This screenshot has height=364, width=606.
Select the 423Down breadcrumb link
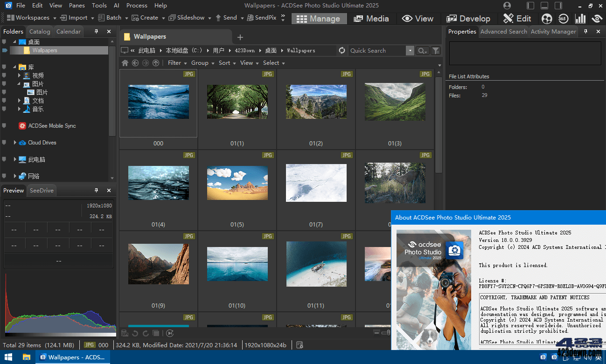(245, 50)
